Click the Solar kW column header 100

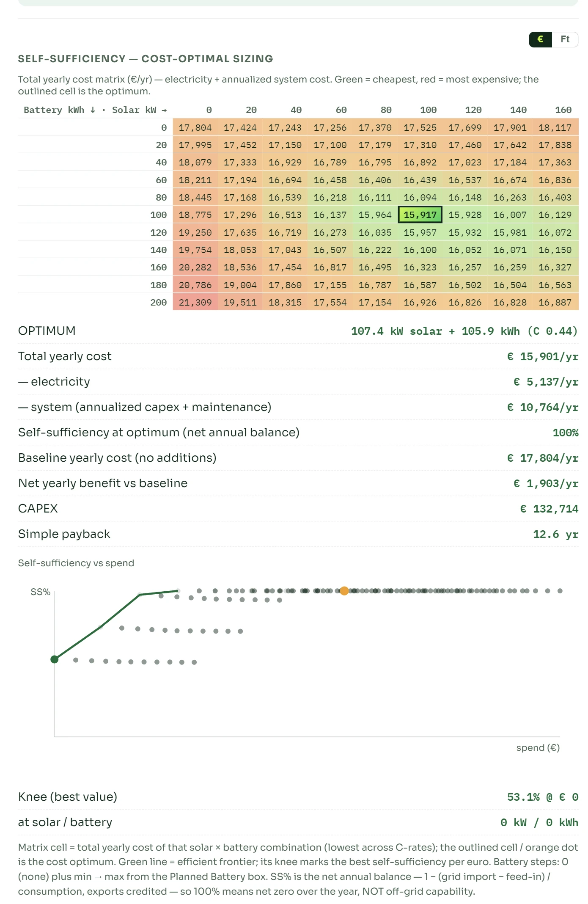(429, 110)
